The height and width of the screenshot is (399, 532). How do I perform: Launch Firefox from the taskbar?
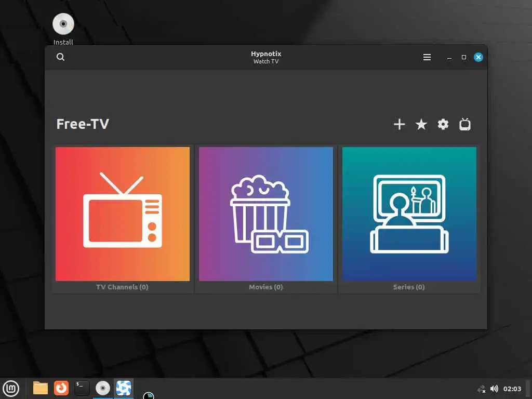tap(61, 389)
